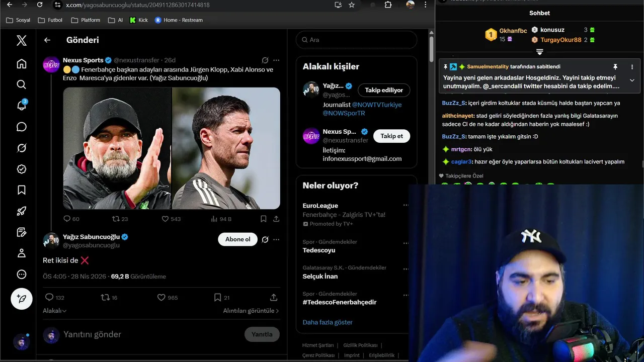
Task: Reload the browser page
Action: [x=40, y=5]
